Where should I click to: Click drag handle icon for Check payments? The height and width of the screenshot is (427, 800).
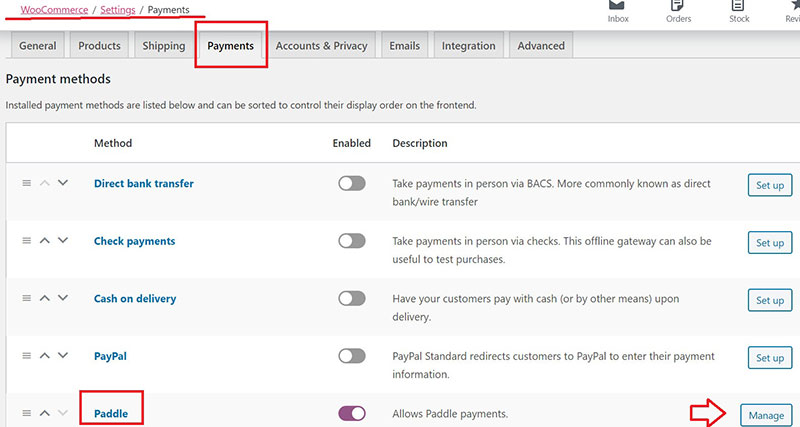pyautogui.click(x=27, y=241)
